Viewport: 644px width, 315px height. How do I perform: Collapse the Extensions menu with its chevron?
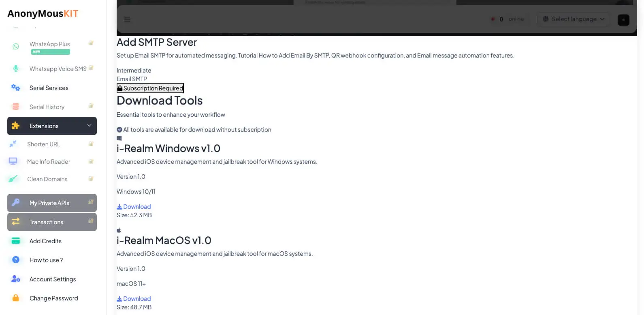(x=89, y=126)
